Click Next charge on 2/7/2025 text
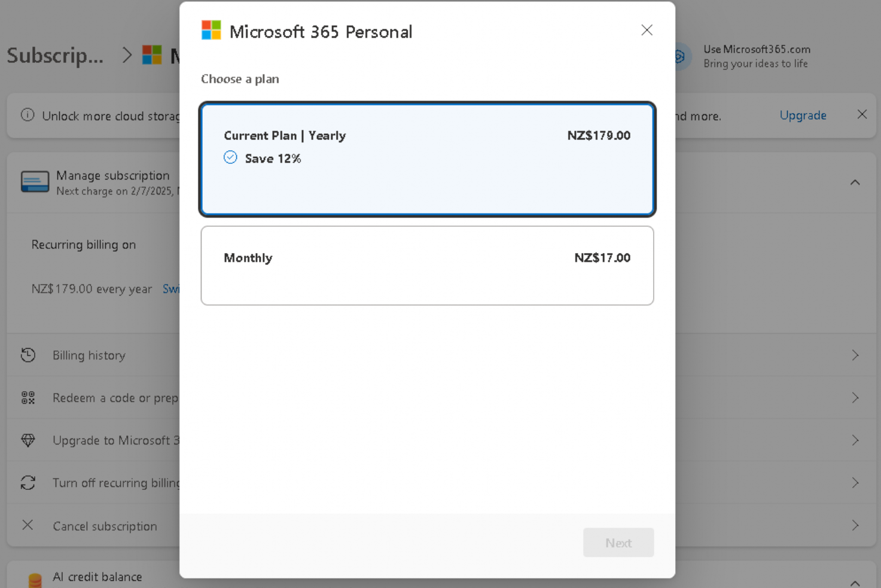Viewport: 881px width, 588px height. click(x=117, y=191)
